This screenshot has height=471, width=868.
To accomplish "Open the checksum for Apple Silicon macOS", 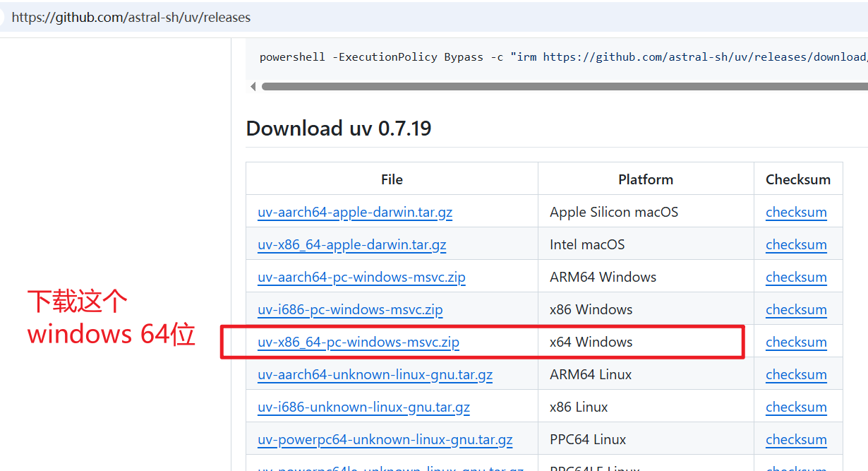I will 796,213.
